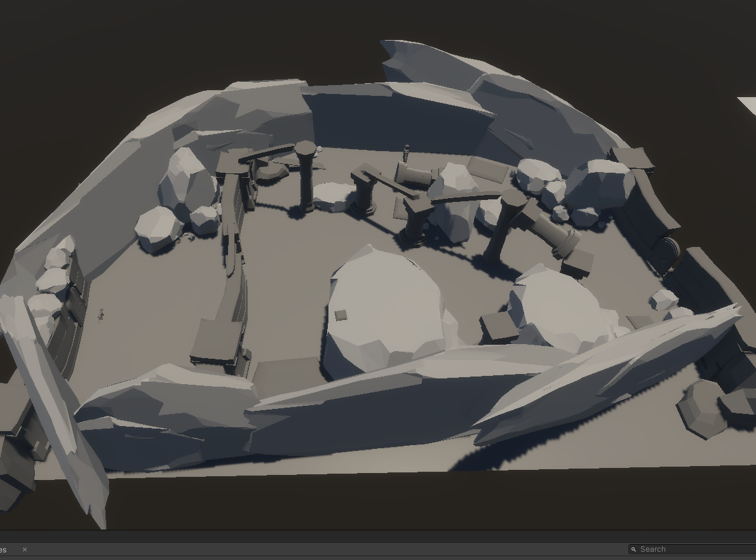The image size is (756, 560).
Task: Select the tiny character figure standing at the back
Action: [x=407, y=153]
